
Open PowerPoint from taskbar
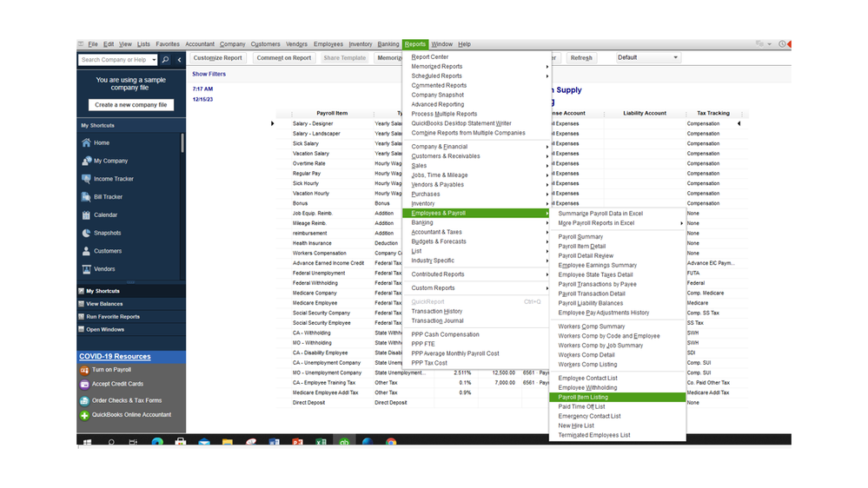(x=297, y=442)
